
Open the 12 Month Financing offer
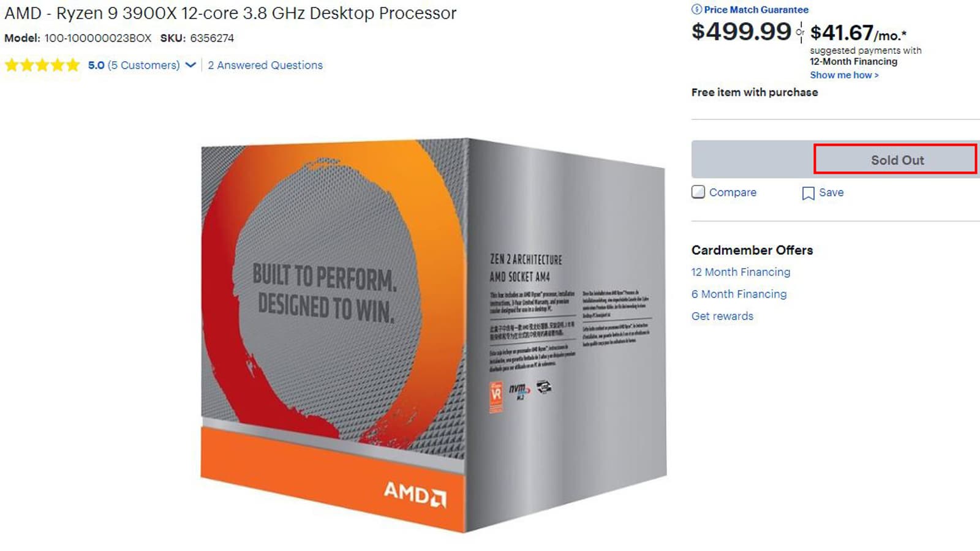tap(741, 272)
